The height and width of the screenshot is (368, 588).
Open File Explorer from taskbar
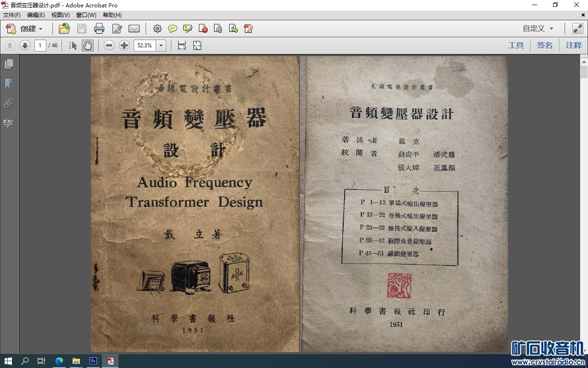pyautogui.click(x=76, y=361)
